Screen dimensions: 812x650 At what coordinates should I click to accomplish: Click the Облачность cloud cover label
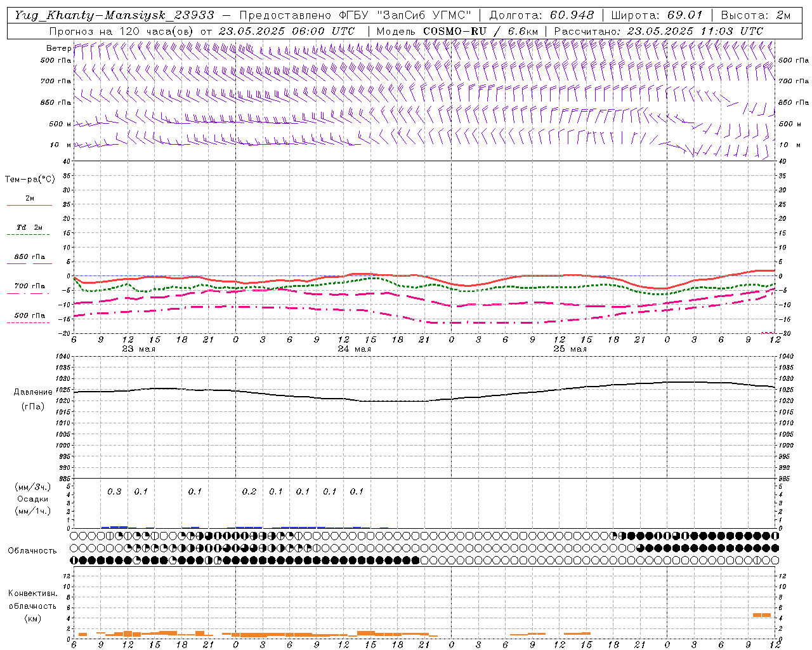[x=32, y=551]
